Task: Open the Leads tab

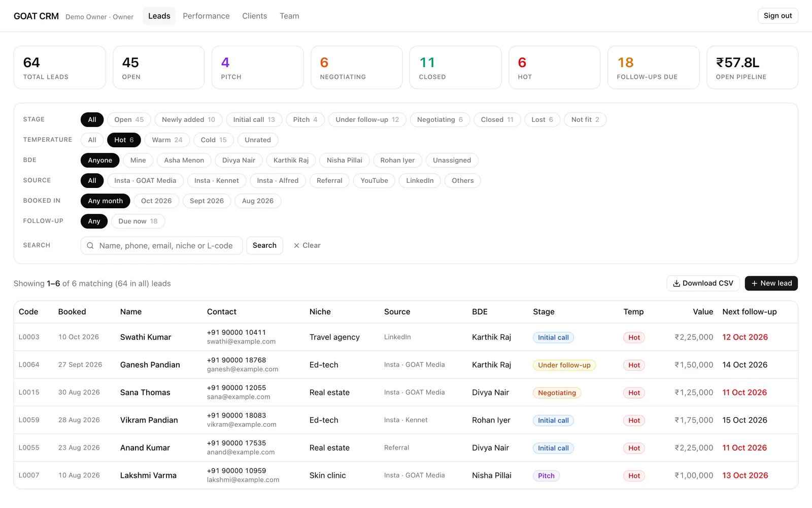Action: (159, 16)
